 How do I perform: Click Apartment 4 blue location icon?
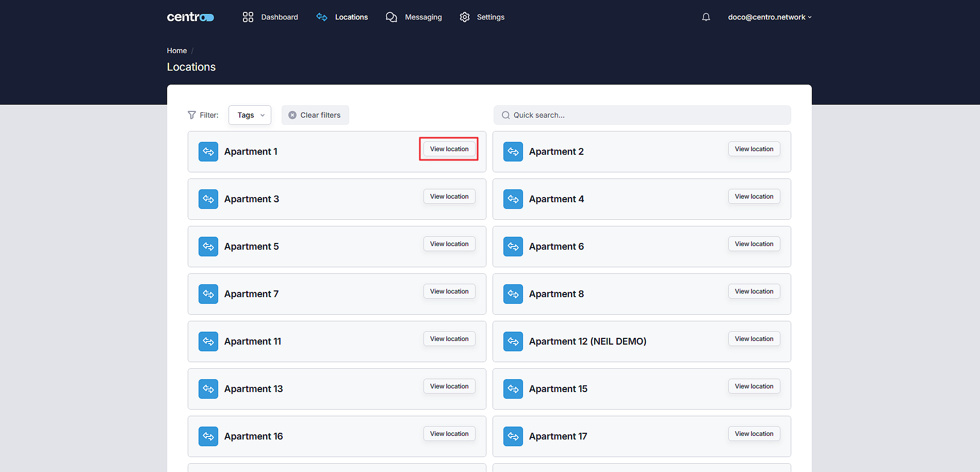tap(513, 199)
